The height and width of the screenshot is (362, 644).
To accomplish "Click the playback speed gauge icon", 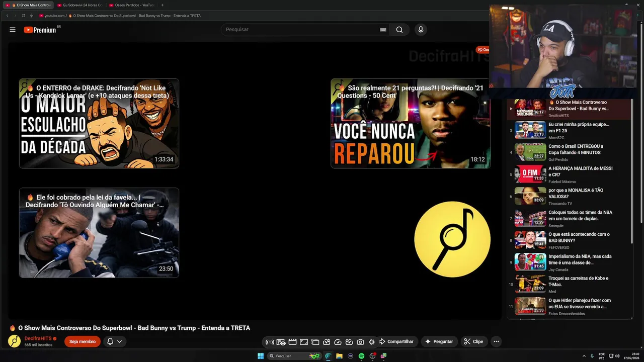I will [x=338, y=342].
